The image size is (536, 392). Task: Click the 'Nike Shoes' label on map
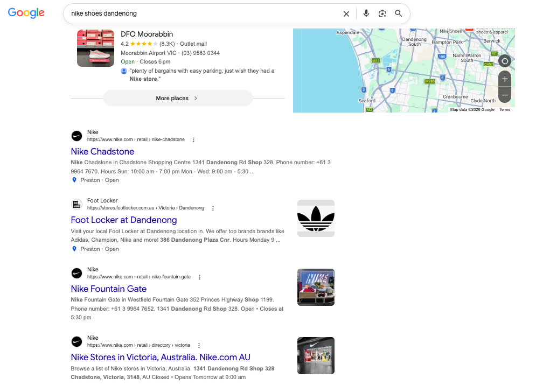tap(450, 31)
